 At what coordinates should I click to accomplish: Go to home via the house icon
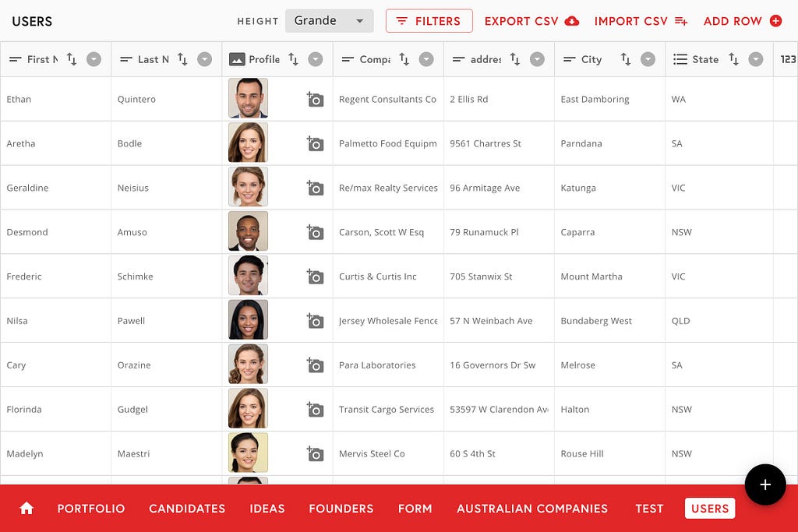[26, 508]
